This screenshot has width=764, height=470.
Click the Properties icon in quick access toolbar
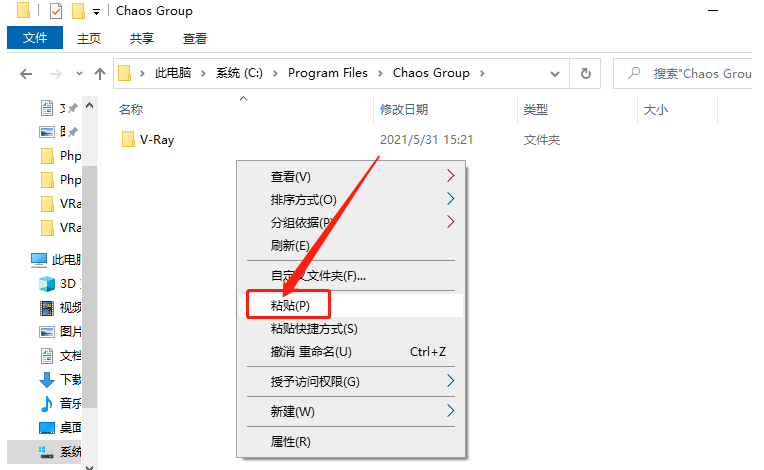click(x=56, y=11)
